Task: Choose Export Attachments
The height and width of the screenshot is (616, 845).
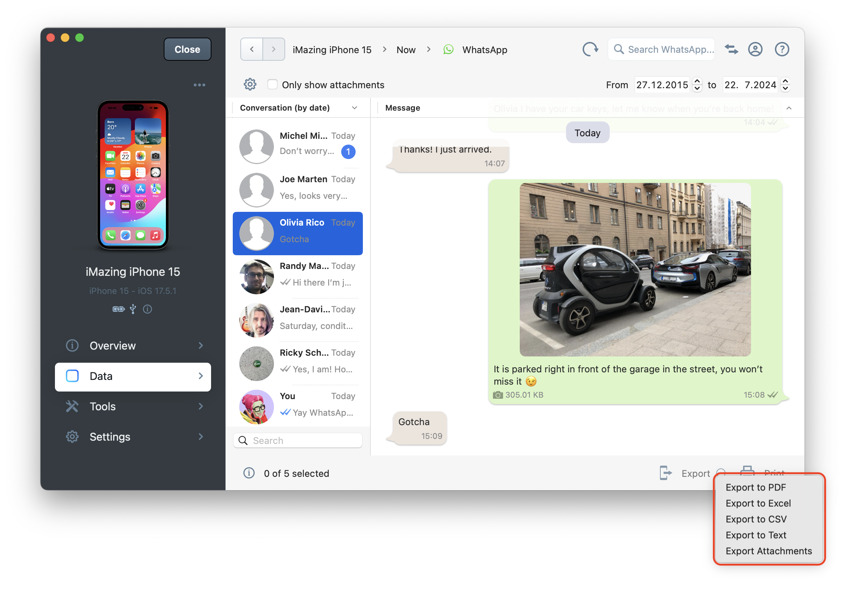Action: pyautogui.click(x=769, y=551)
